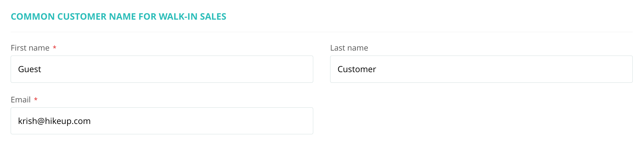Click the 'hikeup.com' domain in the email field
The height and width of the screenshot is (153, 644).
68,121
